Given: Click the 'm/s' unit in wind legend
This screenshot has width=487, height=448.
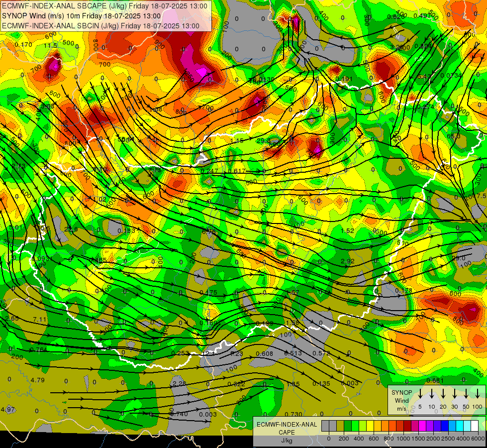Looking at the screenshot, I should (x=401, y=409).
